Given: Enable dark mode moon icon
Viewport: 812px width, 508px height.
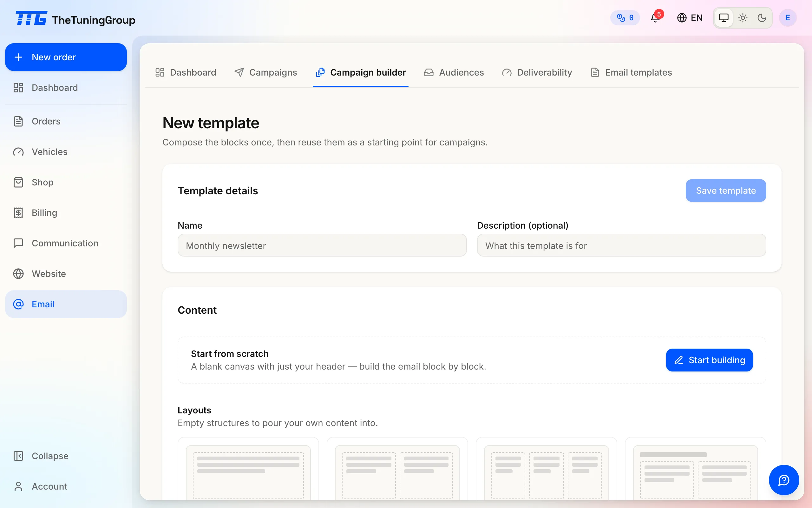Looking at the screenshot, I should pyautogui.click(x=762, y=18).
